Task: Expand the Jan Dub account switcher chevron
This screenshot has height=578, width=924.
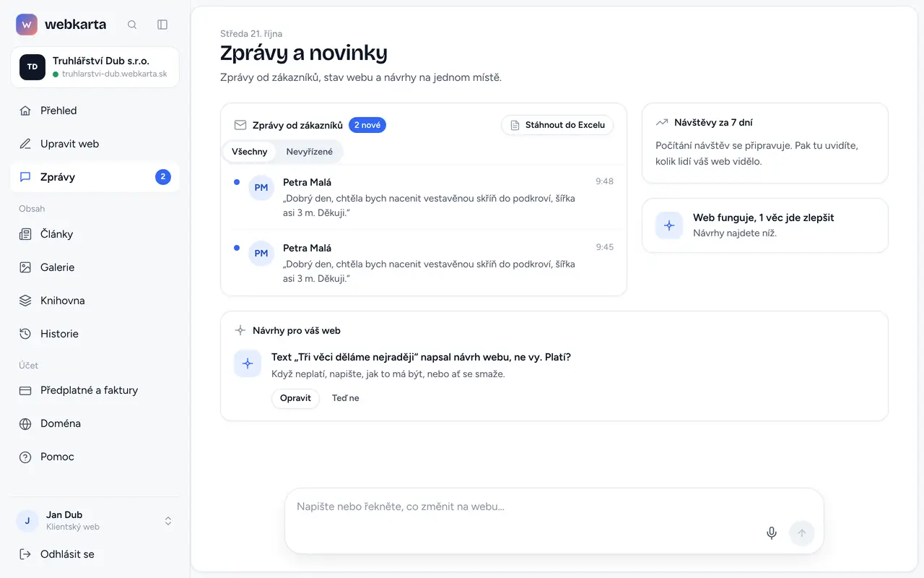Action: click(168, 521)
